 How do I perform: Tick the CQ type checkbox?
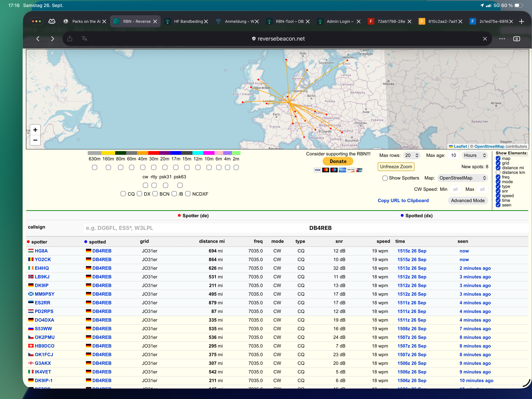pyautogui.click(x=123, y=194)
